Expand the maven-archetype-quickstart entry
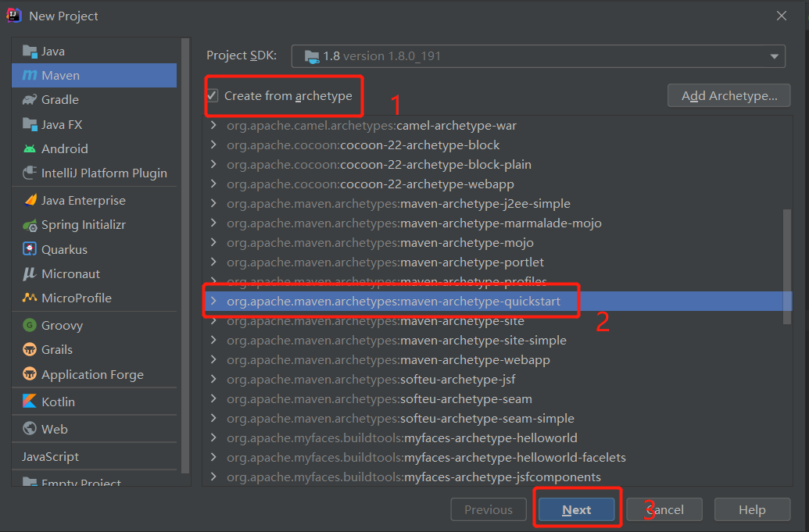The height and width of the screenshot is (532, 809). tap(213, 301)
